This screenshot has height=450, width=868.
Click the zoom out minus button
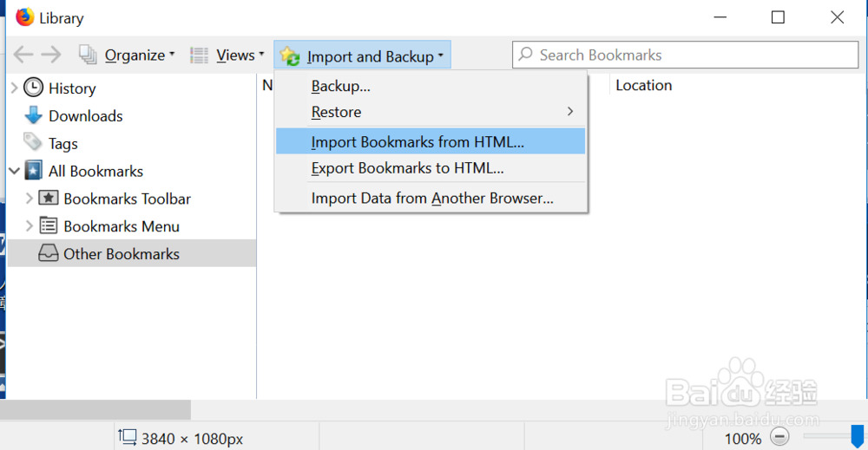pyautogui.click(x=779, y=438)
